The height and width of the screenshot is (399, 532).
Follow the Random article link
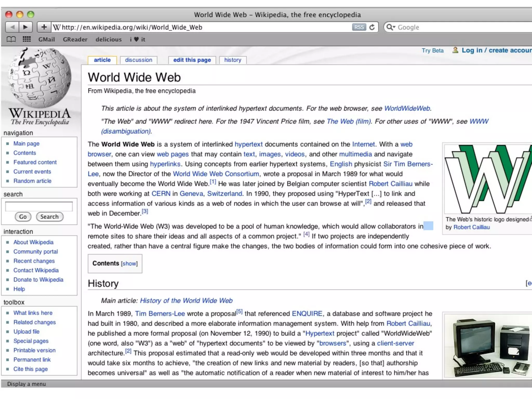[32, 181]
